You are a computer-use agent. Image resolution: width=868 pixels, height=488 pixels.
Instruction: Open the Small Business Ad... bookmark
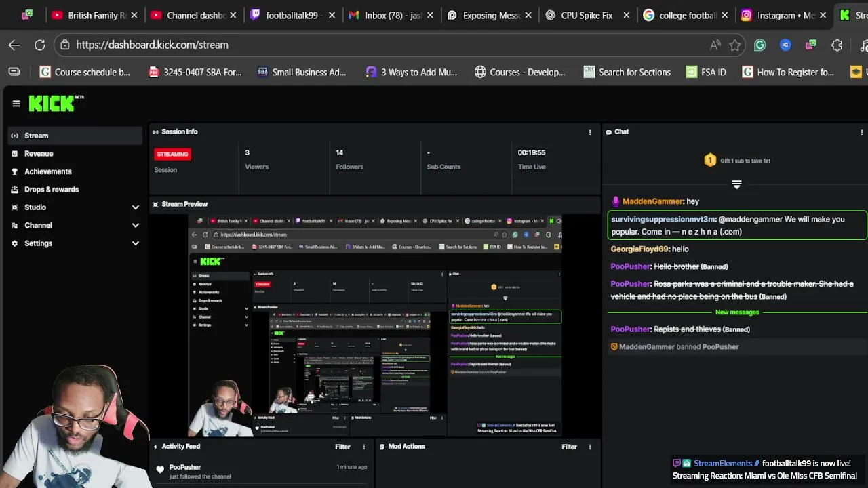click(302, 72)
